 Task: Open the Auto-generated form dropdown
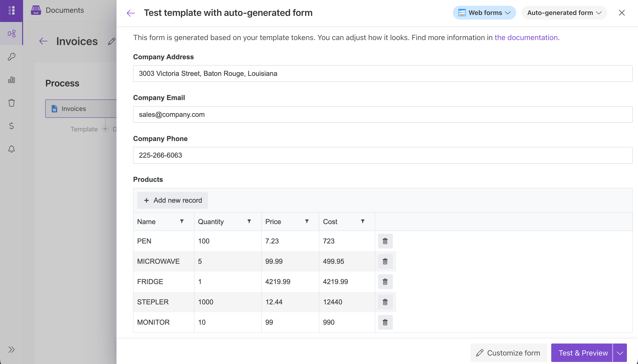point(564,13)
